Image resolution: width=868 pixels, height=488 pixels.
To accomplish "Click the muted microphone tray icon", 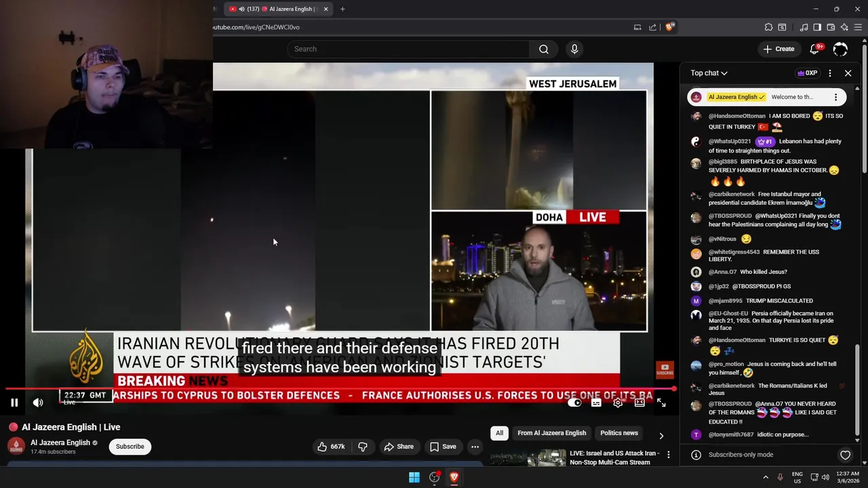I will (x=780, y=477).
